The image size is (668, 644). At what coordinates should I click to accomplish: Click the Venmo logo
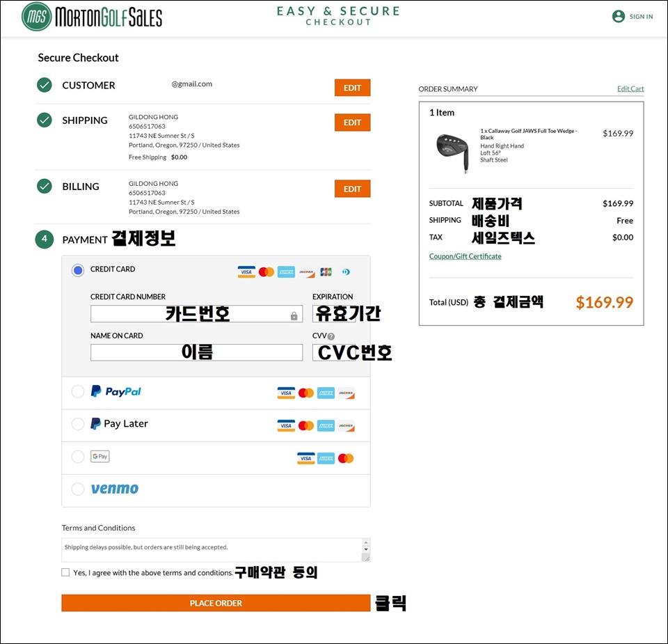click(115, 489)
